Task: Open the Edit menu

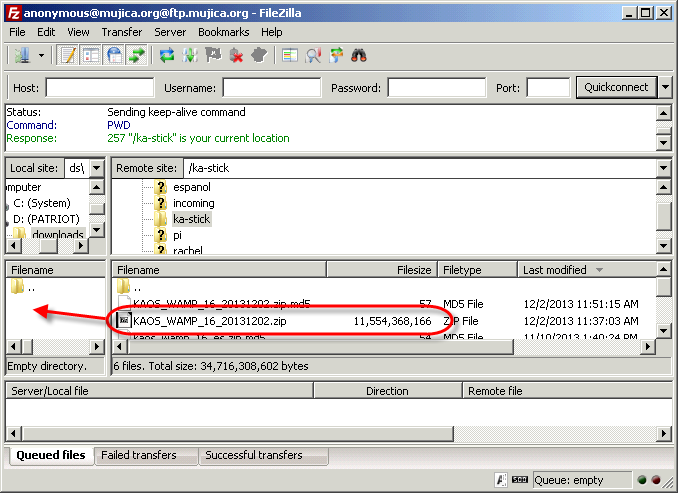Action: 46,32
